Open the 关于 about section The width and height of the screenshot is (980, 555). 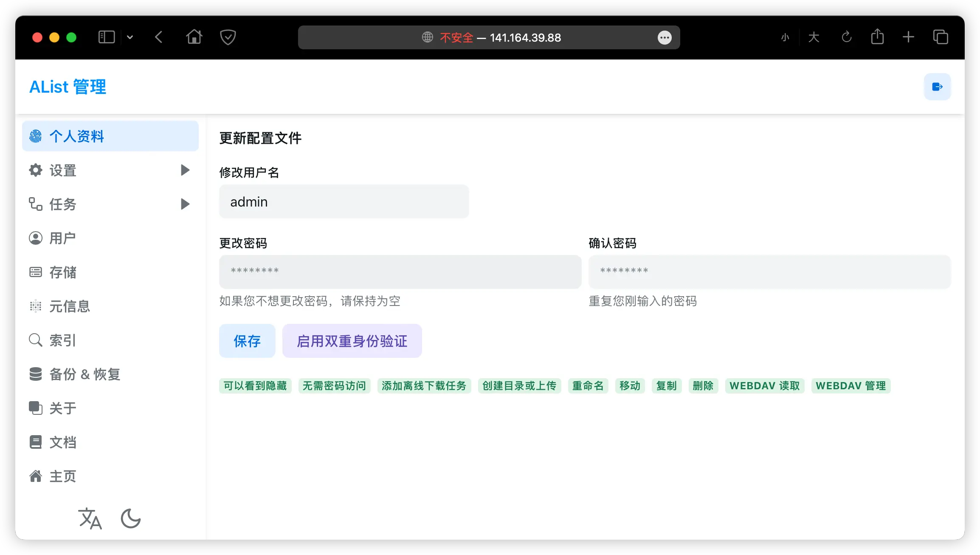click(x=62, y=408)
